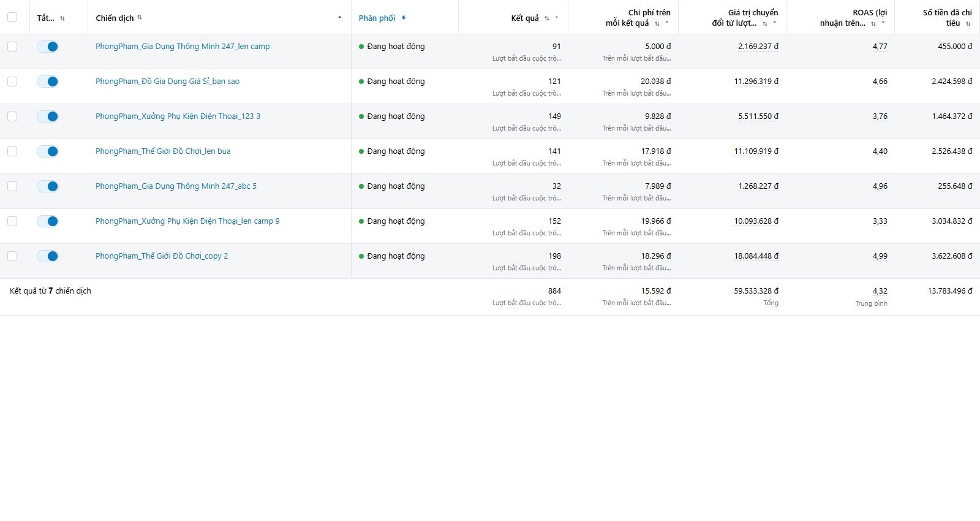Tick the select-all checkbox in the table header
This screenshot has width=980, height=521.
click(x=12, y=17)
